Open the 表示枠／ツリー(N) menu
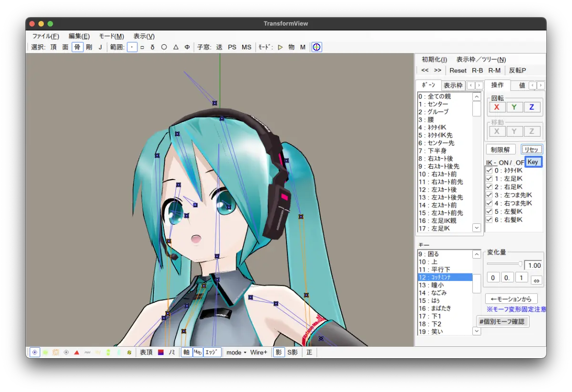The image size is (572, 392). click(481, 60)
